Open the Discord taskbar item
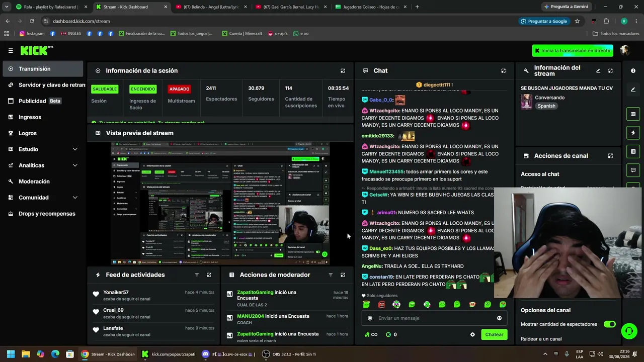Viewport: 644px width, 362px height. point(229,354)
